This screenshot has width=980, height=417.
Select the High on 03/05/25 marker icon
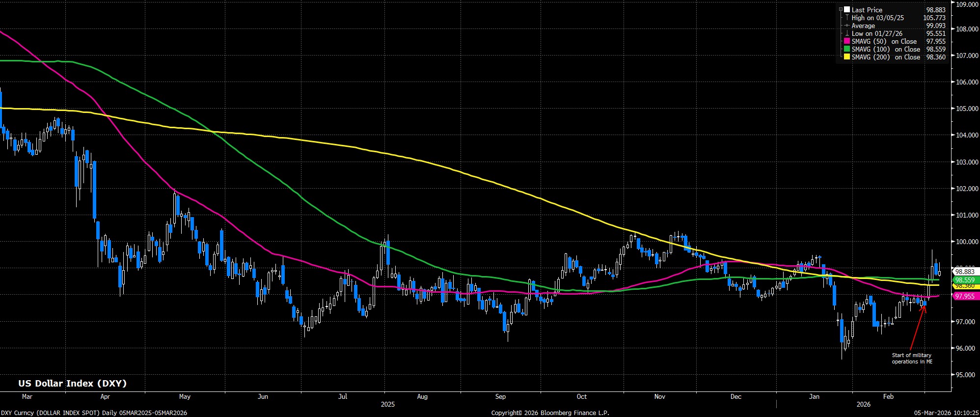coord(846,18)
